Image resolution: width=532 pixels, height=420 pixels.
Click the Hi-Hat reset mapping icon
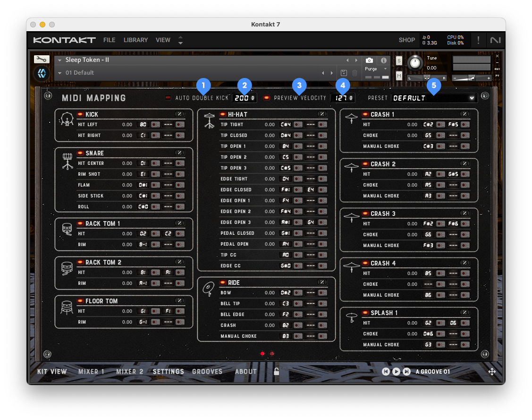pyautogui.click(x=322, y=114)
